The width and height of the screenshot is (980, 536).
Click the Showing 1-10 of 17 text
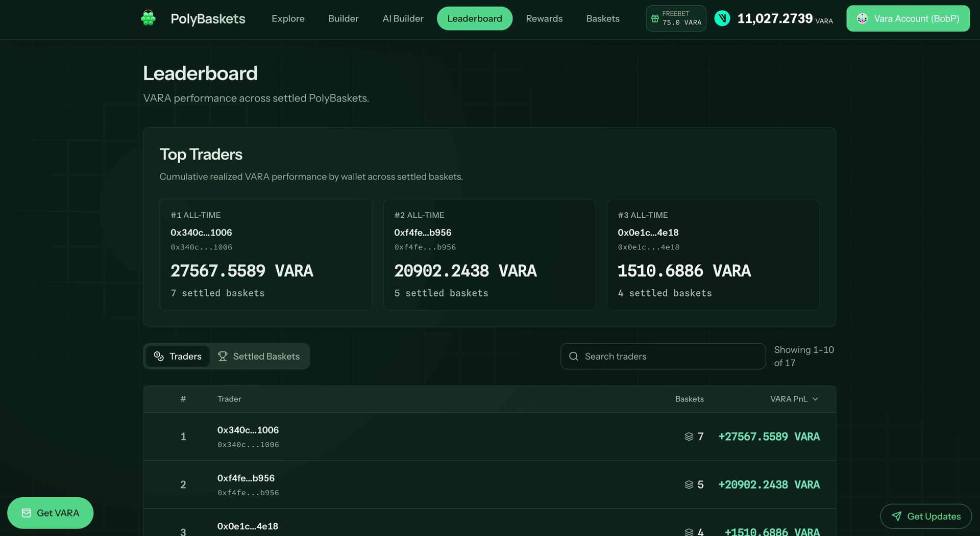[804, 356]
